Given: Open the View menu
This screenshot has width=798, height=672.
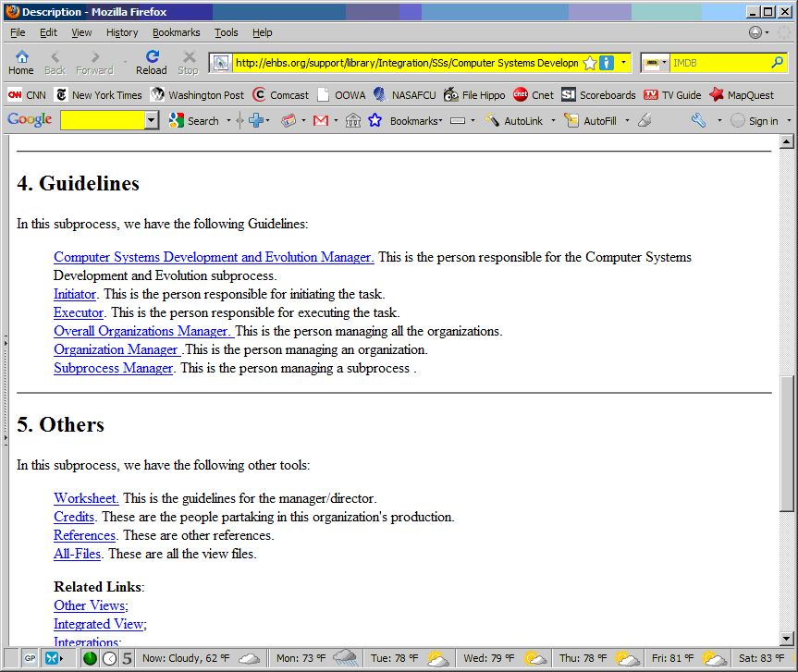Looking at the screenshot, I should tap(81, 32).
